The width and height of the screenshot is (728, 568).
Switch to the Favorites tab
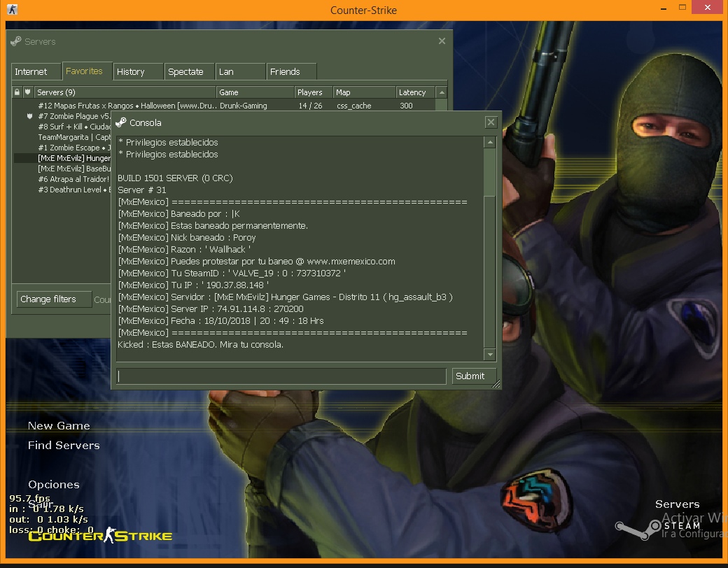(x=87, y=71)
